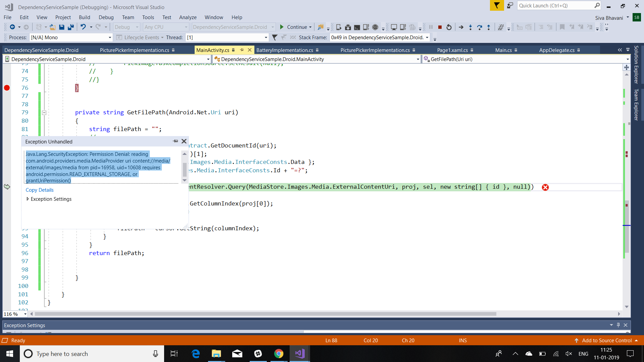Open the Continue button dropdown arrow
The height and width of the screenshot is (362, 644).
310,27
